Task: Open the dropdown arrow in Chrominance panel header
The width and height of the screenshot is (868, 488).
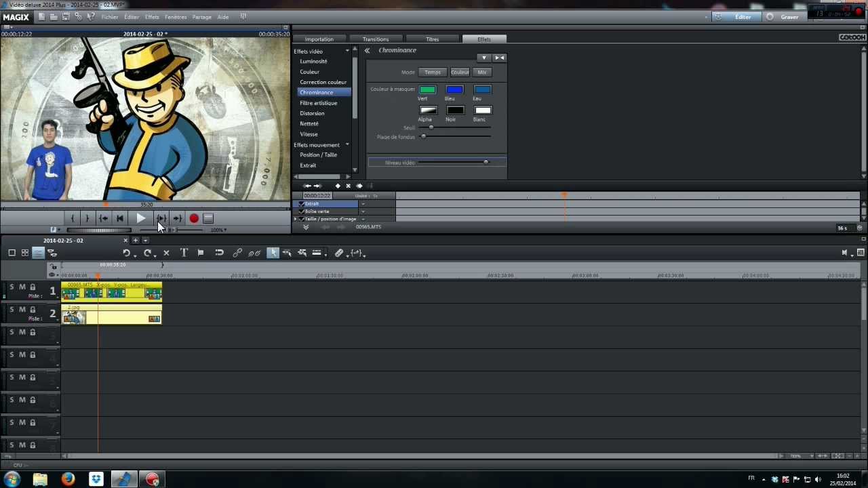Action: (x=484, y=58)
